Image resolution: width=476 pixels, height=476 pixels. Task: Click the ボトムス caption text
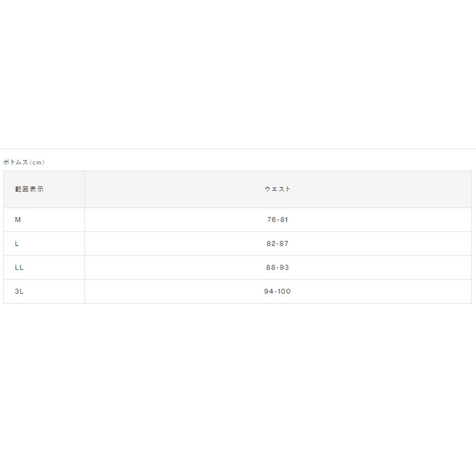[16, 162]
